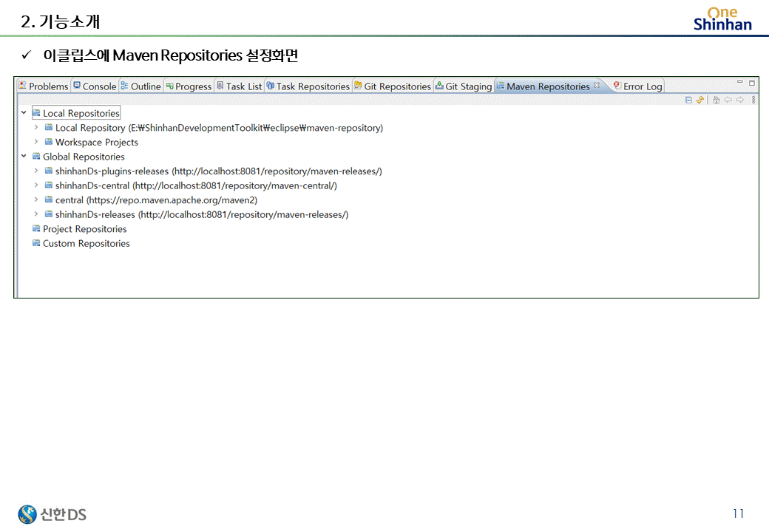Switch to the Task List tab
The image size is (769, 532).
[x=240, y=86]
